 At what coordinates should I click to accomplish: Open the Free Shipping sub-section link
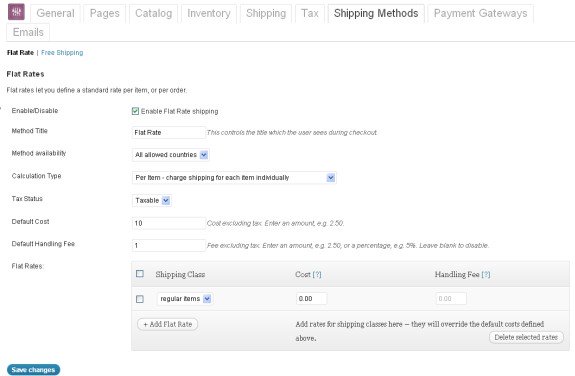[62, 52]
